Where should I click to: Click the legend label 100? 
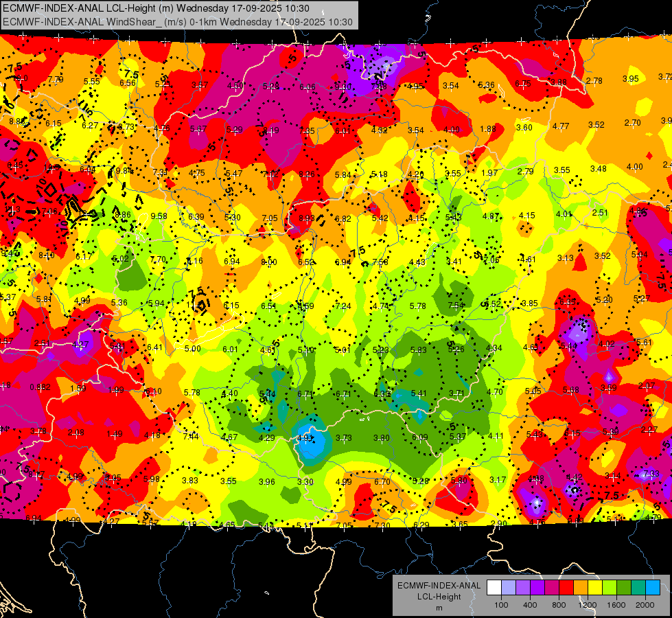coord(502,605)
